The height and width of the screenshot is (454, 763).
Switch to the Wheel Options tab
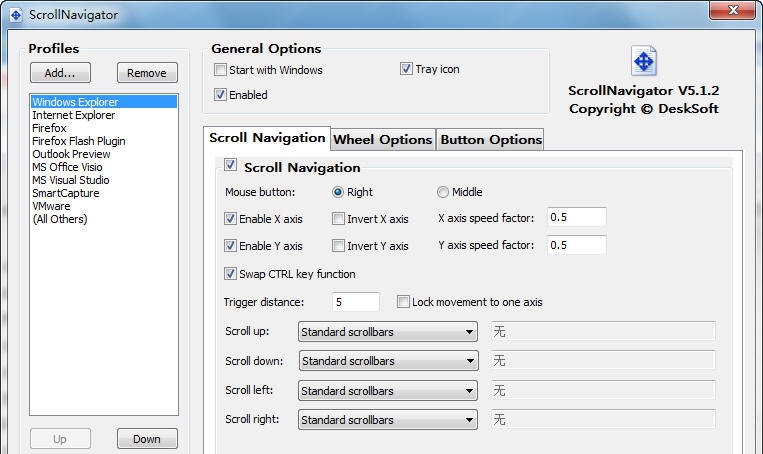[382, 140]
